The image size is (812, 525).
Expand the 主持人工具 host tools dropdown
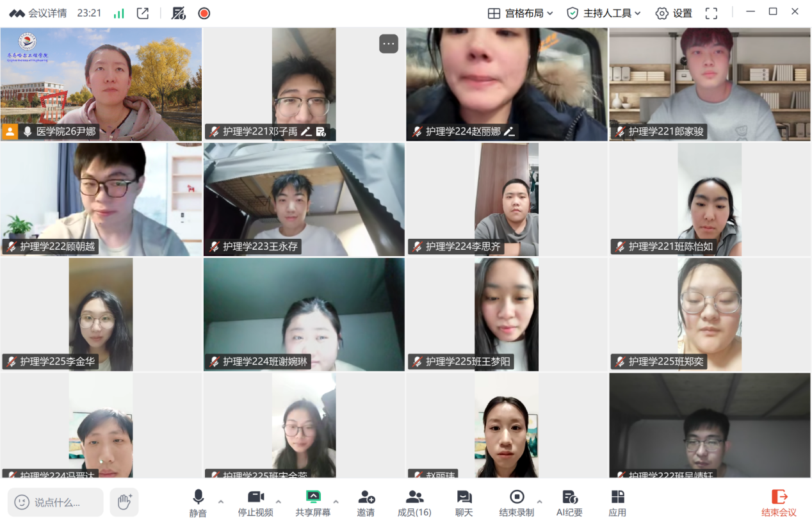pyautogui.click(x=604, y=13)
